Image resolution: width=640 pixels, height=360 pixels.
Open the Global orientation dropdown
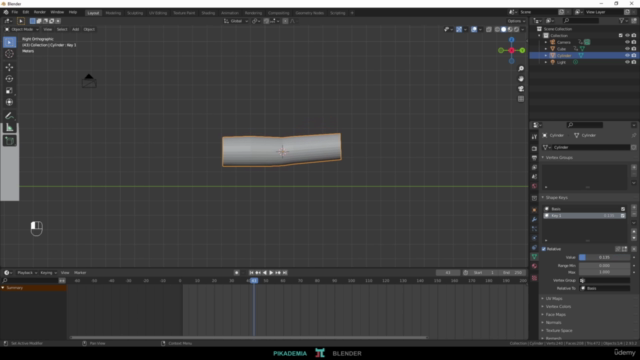tap(236, 21)
